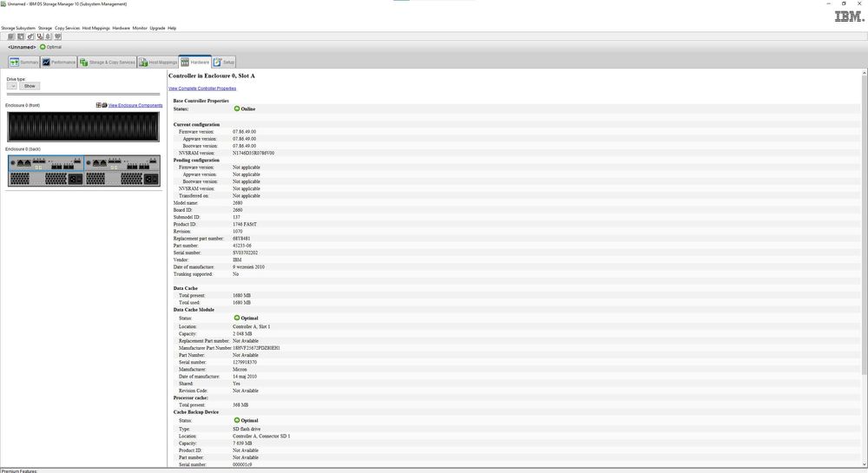Click the Location value Controller A, Slot 1

(x=252, y=326)
